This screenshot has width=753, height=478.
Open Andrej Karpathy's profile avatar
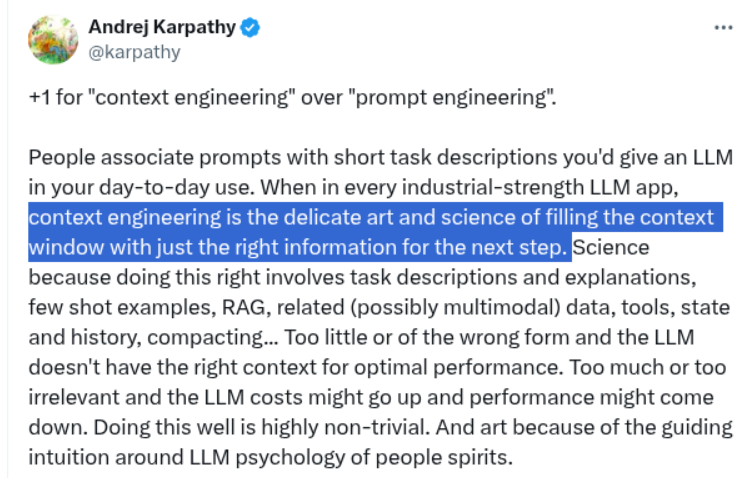pyautogui.click(x=53, y=40)
